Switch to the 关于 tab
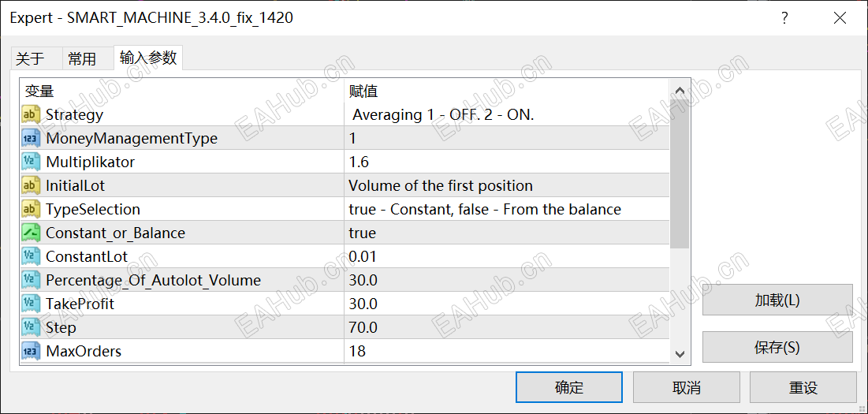This screenshot has width=868, height=414. pyautogui.click(x=30, y=59)
